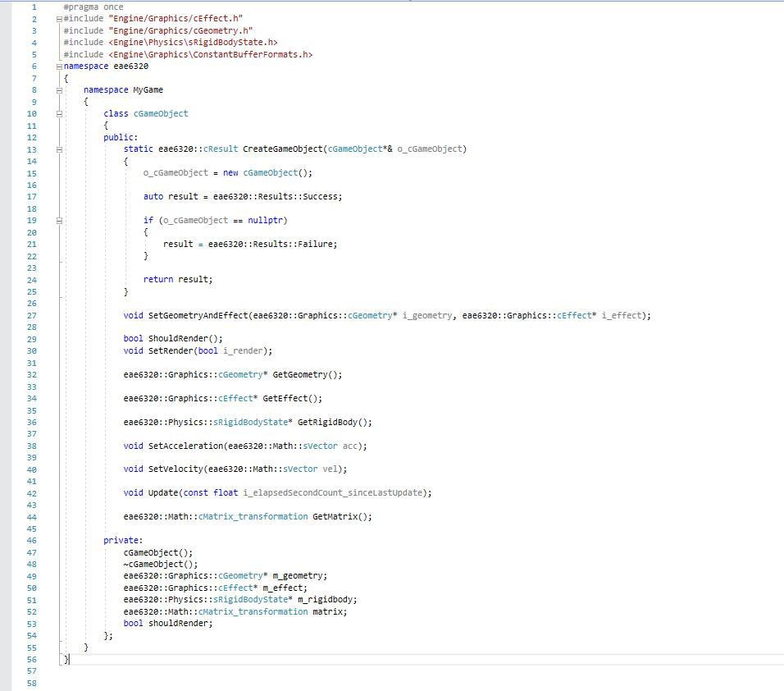Click the i_elapsedSecondCount_sinceLastUpdate parameter
The height and width of the screenshot is (691, 784).
[332, 493]
